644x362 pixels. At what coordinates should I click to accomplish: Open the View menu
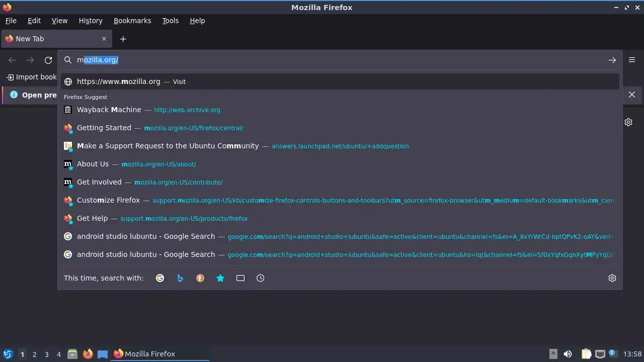[x=59, y=21]
